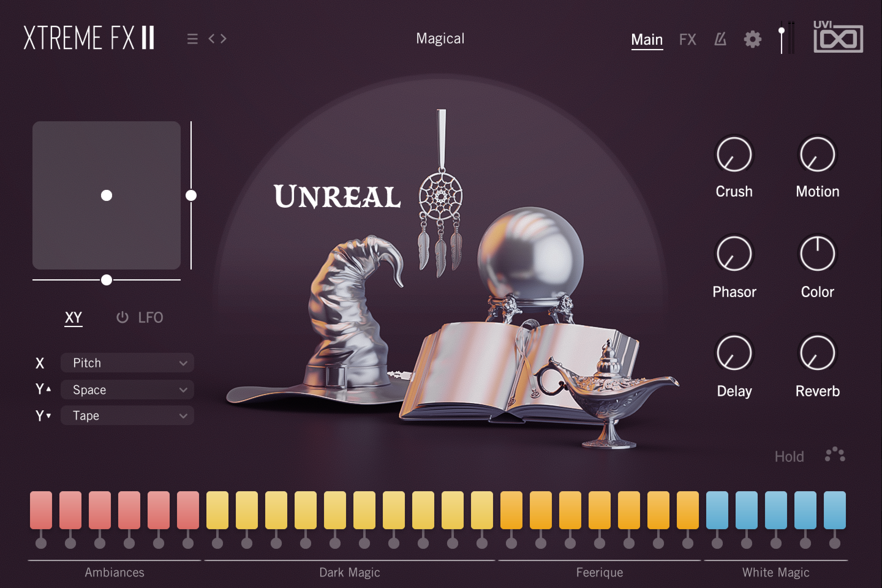Viewport: 882px width, 588px height.
Task: Trigger the first yellow Dark Magic pad
Action: 217,510
